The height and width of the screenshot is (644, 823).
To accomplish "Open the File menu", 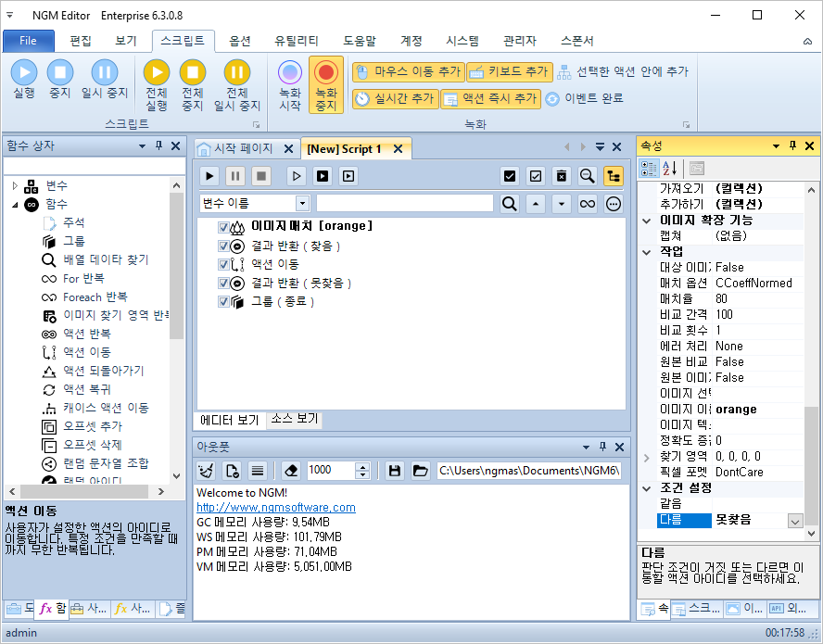I will [x=29, y=41].
